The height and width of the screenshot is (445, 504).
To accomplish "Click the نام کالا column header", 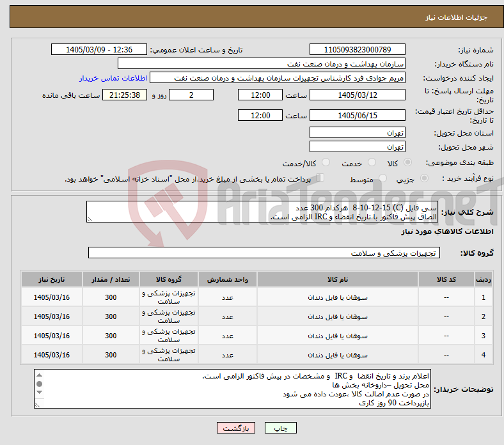I will tap(338, 279).
